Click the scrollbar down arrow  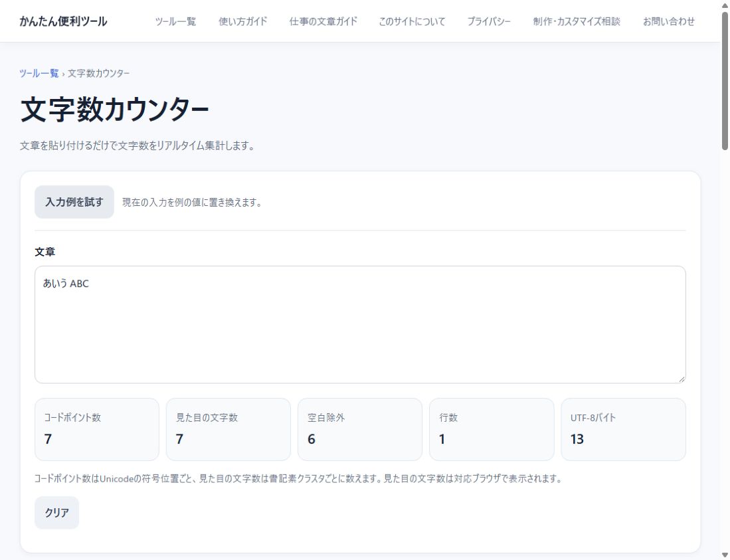725,555
